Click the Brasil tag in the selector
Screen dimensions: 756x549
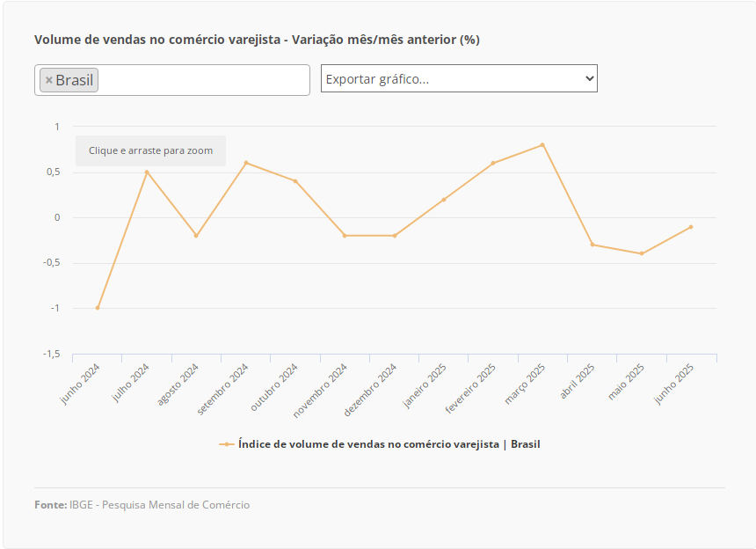[74, 80]
